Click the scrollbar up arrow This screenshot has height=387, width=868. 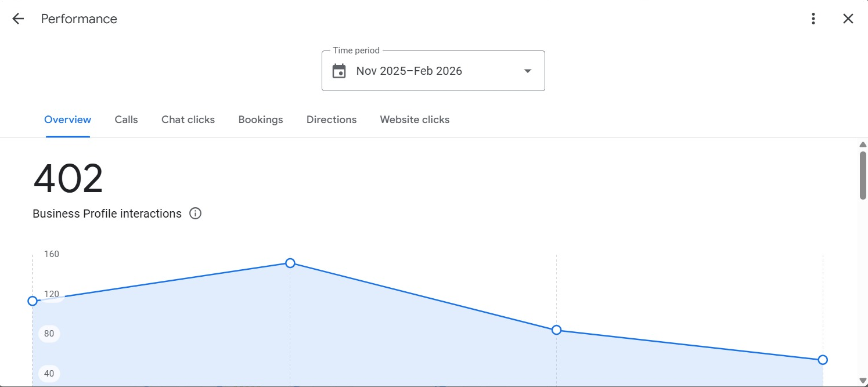point(863,144)
